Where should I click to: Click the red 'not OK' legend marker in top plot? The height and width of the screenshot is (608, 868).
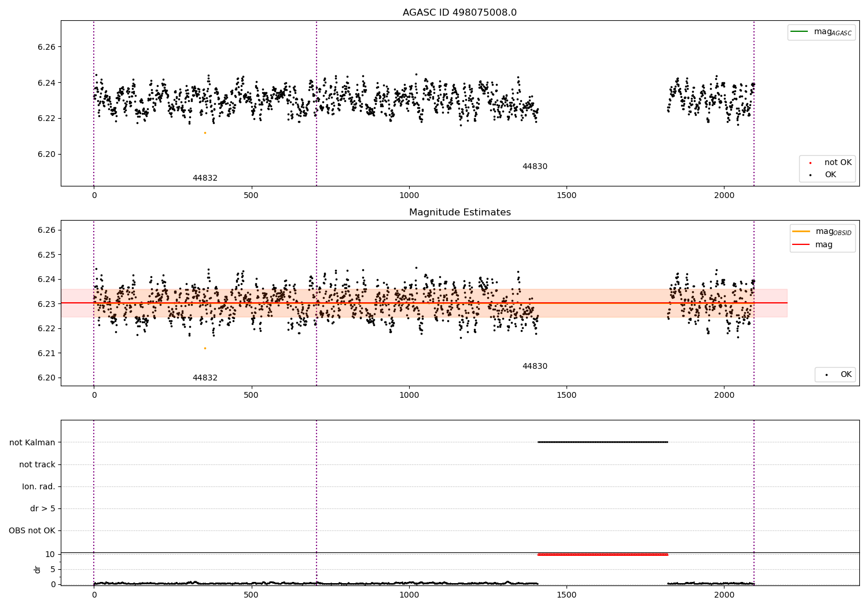pyautogui.click(x=810, y=163)
